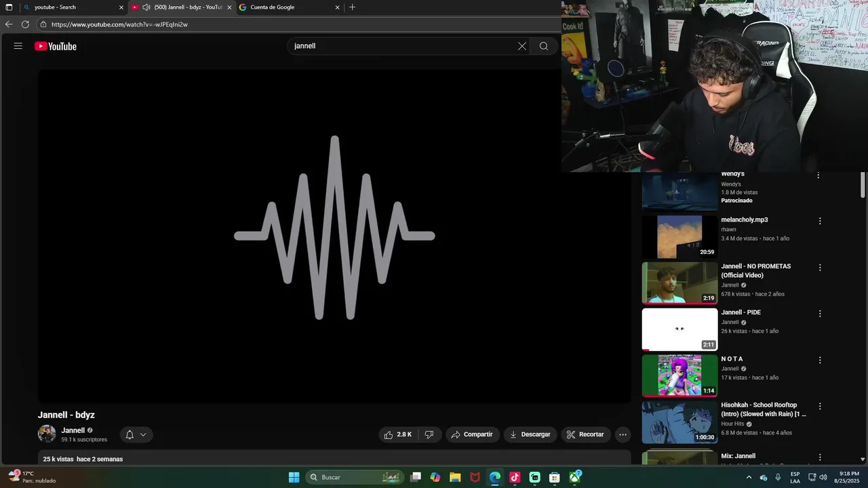Viewport: 868px width, 488px height.
Task: Open options for melancholy.mp3 video
Action: 820,221
